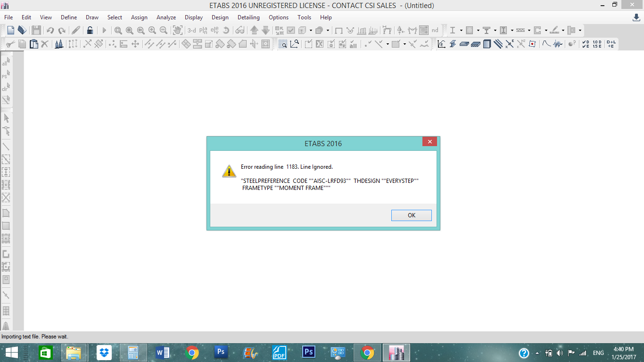The width and height of the screenshot is (644, 362).
Task: Expand the composite beam design dropdown arrow
Action: [495, 30]
